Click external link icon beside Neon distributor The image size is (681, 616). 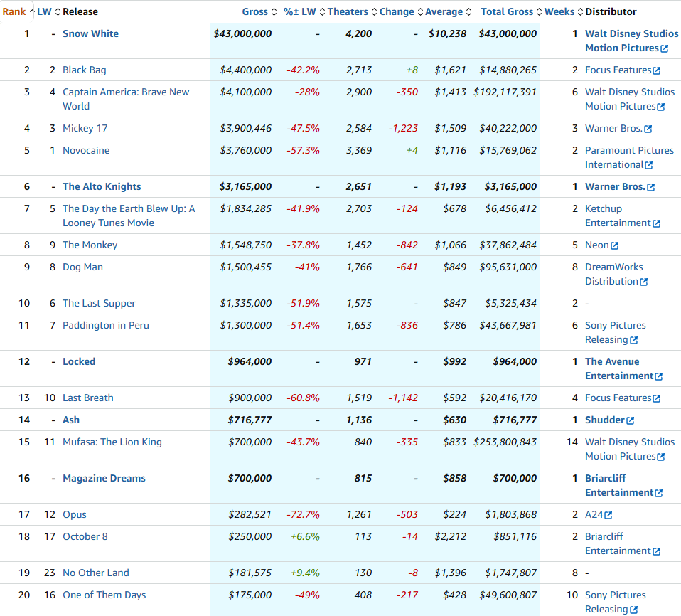pyautogui.click(x=614, y=245)
